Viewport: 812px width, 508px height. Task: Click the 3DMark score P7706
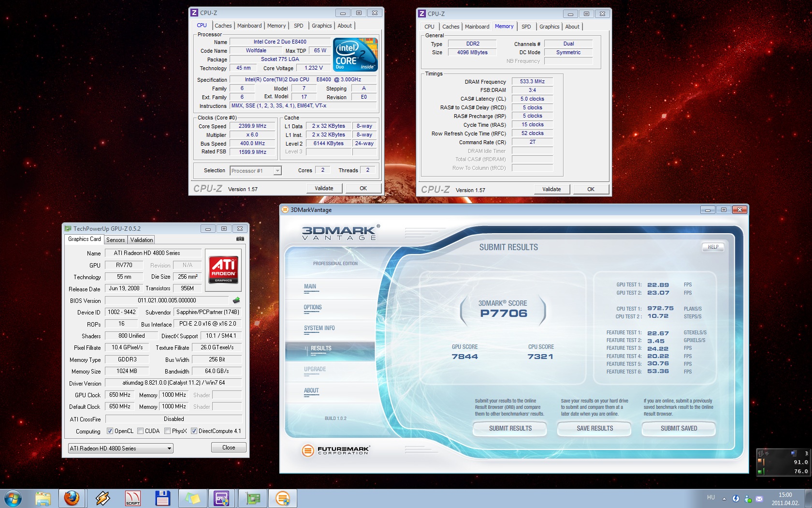[504, 314]
